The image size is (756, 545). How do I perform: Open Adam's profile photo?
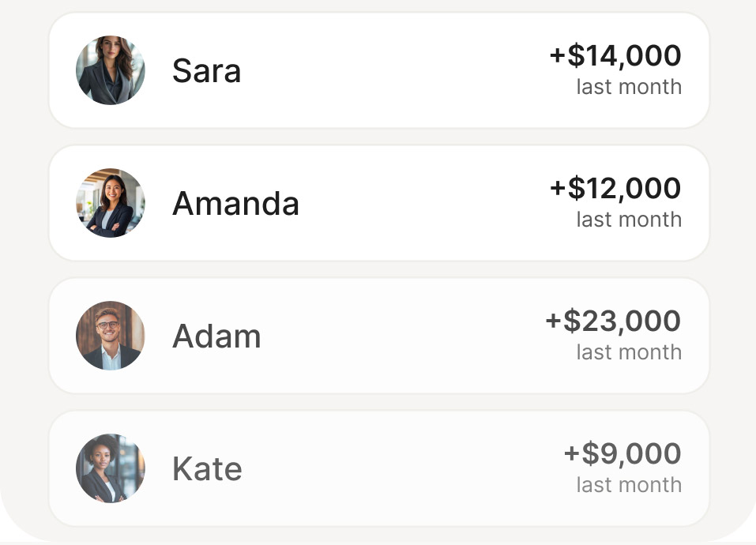pos(111,336)
